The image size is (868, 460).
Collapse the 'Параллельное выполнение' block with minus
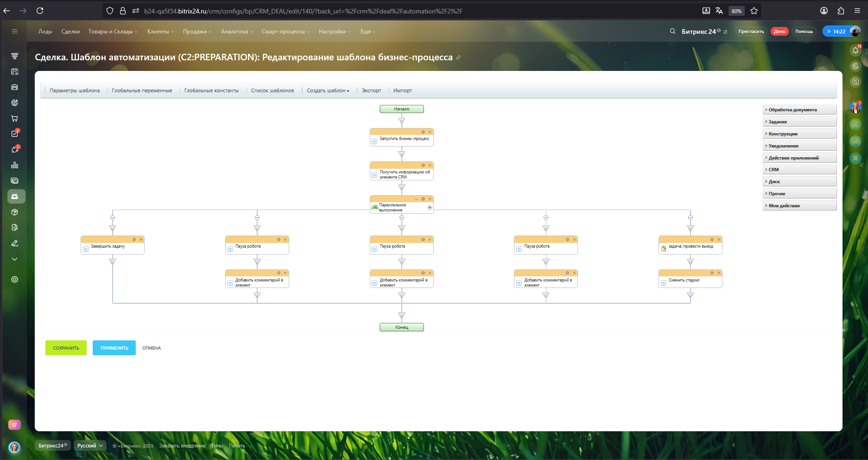click(416, 199)
